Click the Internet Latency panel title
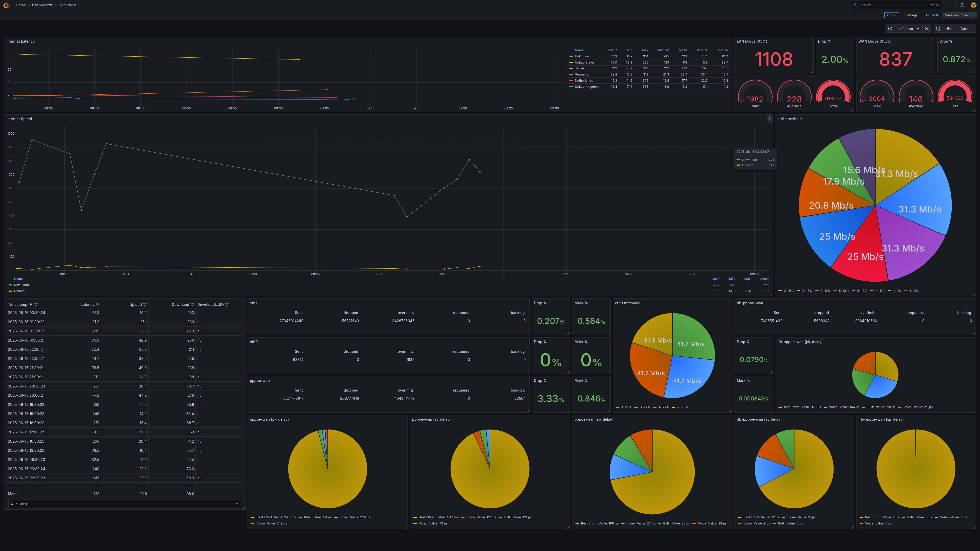The width and height of the screenshot is (980, 551). (x=20, y=41)
